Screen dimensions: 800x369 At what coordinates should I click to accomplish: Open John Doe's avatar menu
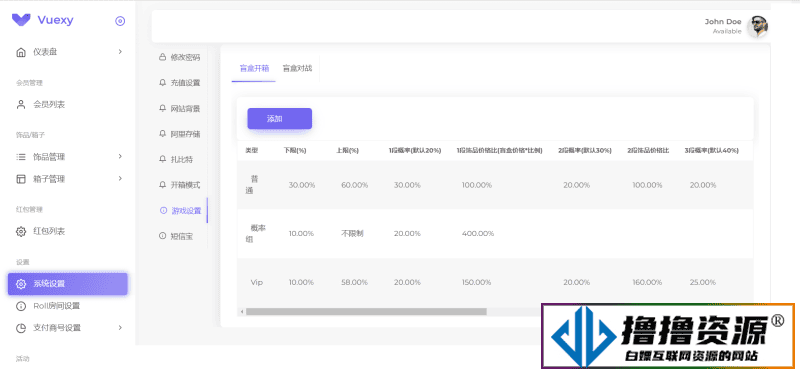click(x=758, y=26)
